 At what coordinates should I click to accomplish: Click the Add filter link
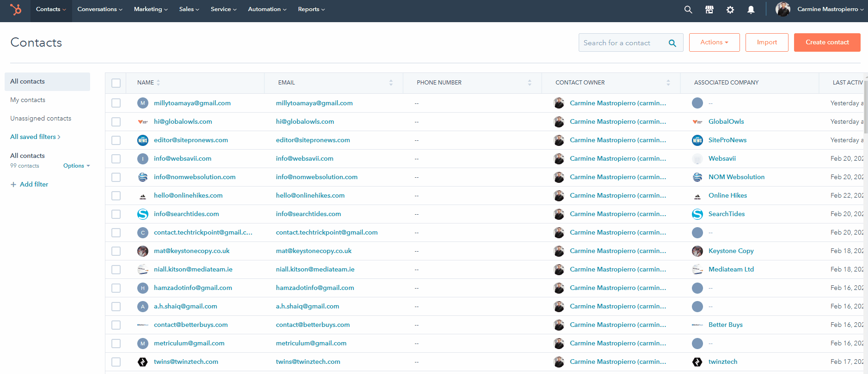tap(34, 184)
